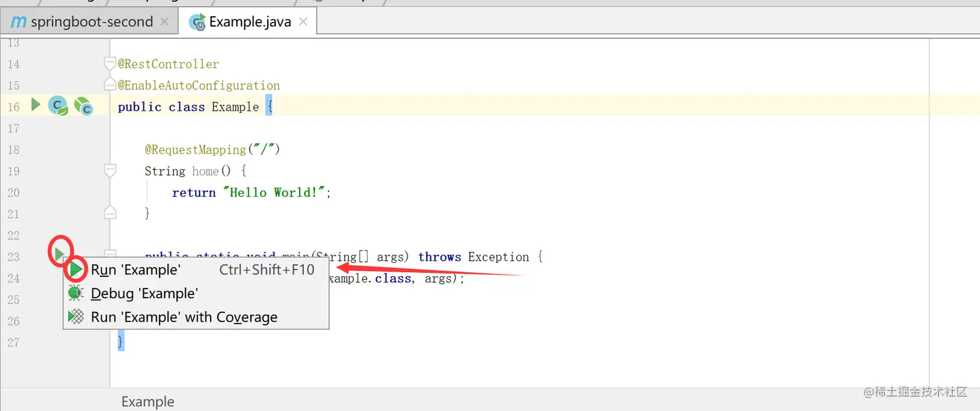Click line number 18 in the gutter

coord(14,150)
